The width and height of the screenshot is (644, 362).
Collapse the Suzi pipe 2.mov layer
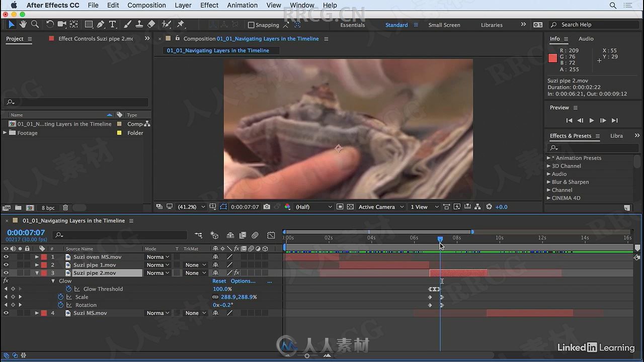point(37,273)
